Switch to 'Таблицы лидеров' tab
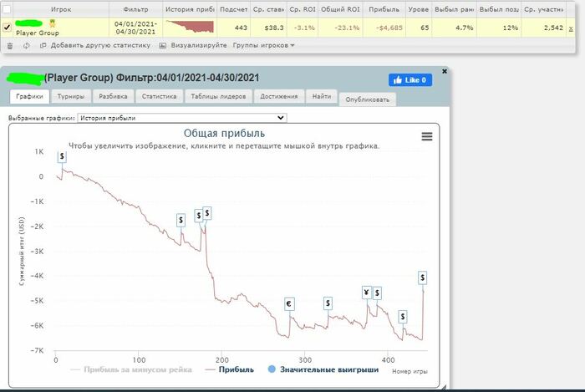This screenshot has width=585, height=392. [218, 96]
